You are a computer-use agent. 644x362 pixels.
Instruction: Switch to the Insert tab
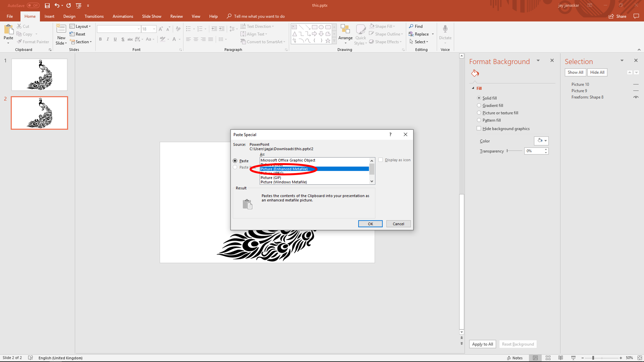[49, 16]
